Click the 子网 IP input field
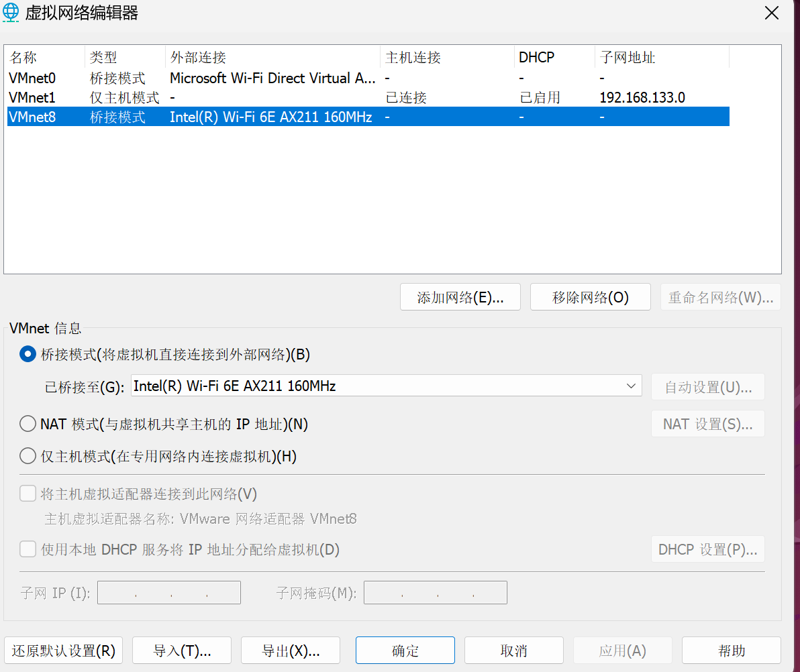Screen dimensions: 800x672 pos(169,592)
